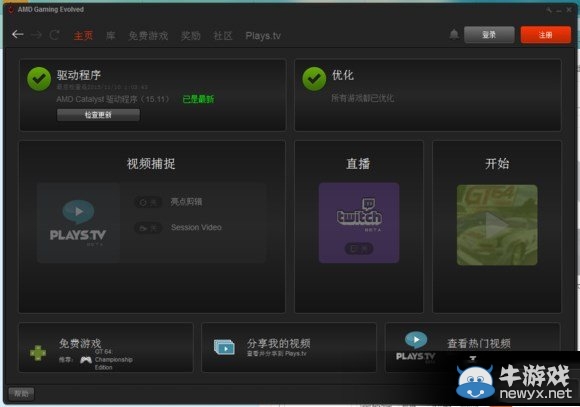Click the green 已是最新 status text
The height and width of the screenshot is (407, 580).
pyautogui.click(x=198, y=99)
